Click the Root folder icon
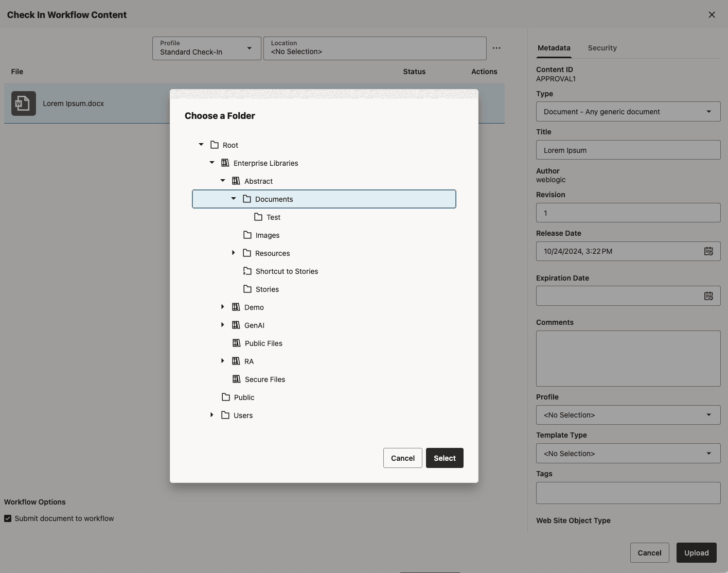This screenshot has width=728, height=573. 215,145
